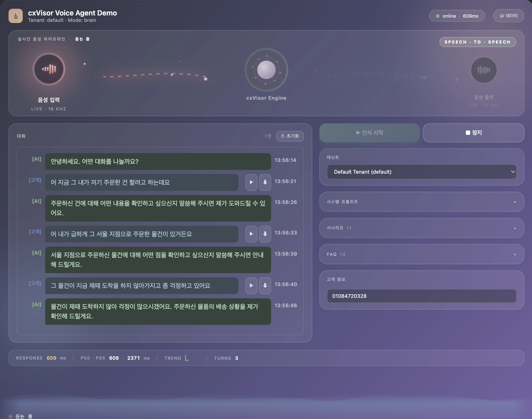Expand the 시나리오 11 section
This screenshot has height=419, width=532.
422,228
